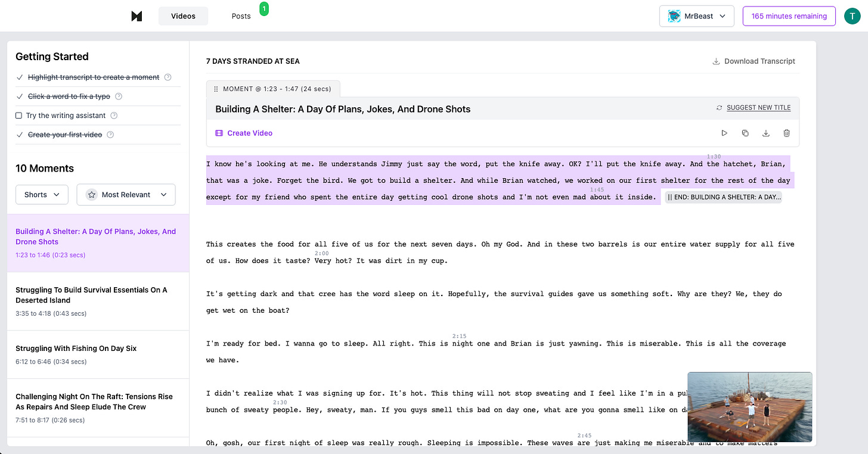Download the transcript
Screen dimensions: 868x454
(754, 61)
